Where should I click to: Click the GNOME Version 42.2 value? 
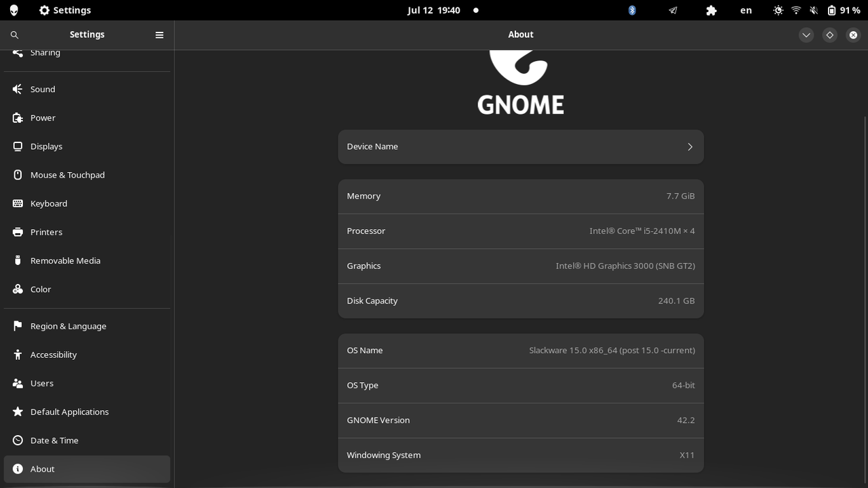[686, 420]
